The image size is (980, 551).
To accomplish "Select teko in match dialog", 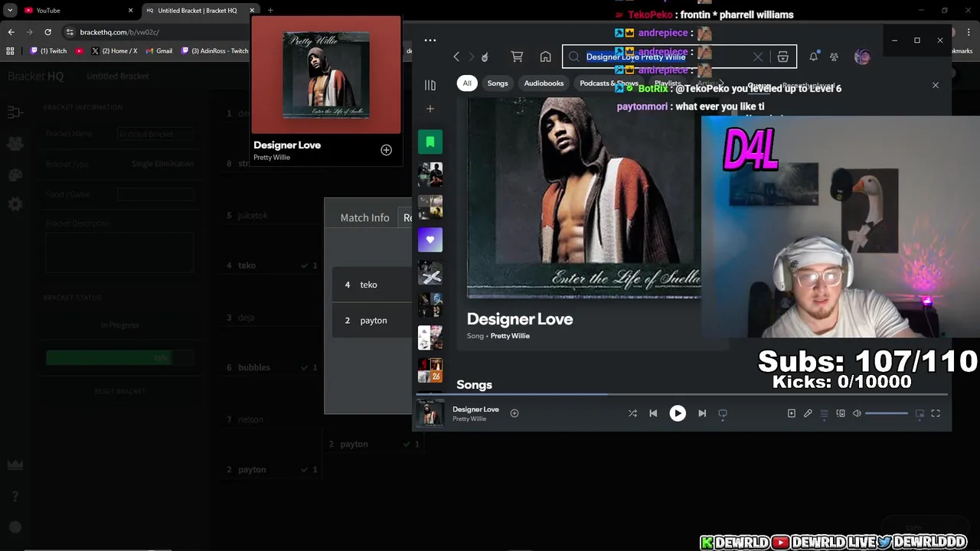I will point(368,285).
